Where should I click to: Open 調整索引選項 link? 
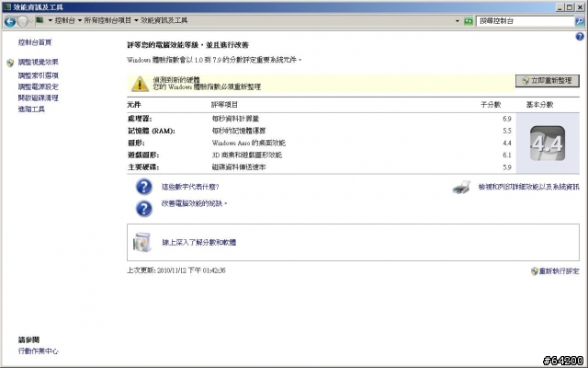[39, 75]
